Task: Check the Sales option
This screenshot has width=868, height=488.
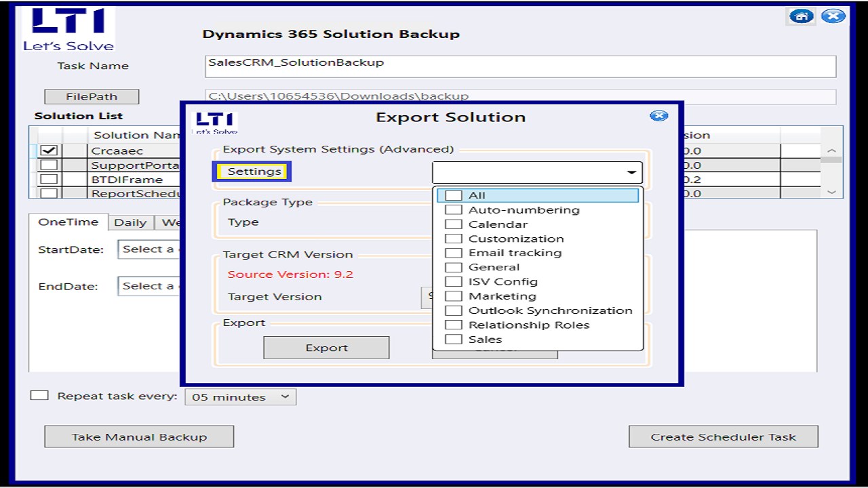Action: [454, 339]
